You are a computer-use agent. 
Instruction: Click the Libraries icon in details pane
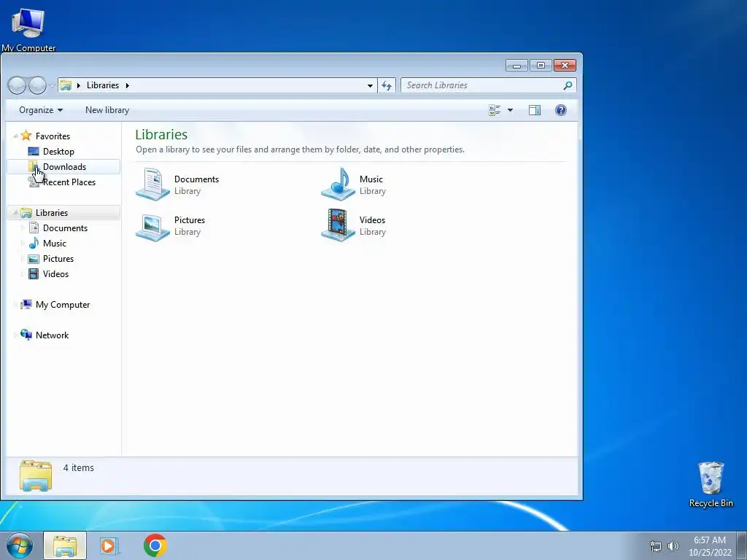[x=36, y=475]
